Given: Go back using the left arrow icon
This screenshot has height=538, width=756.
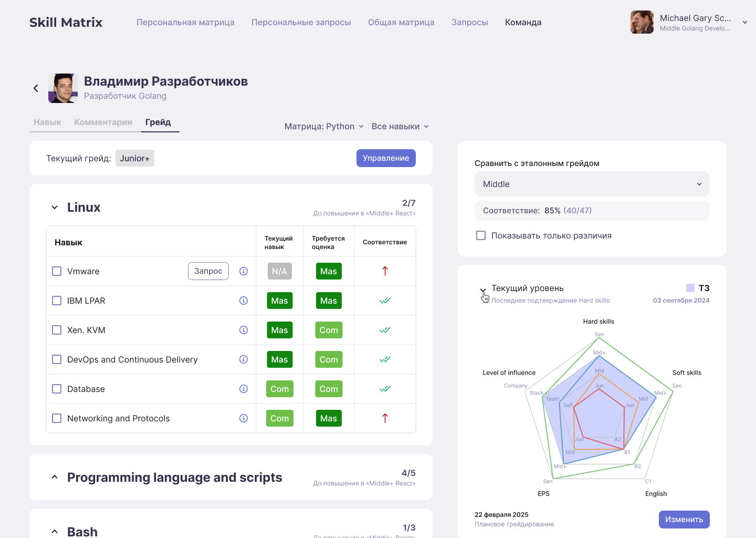Looking at the screenshot, I should (36, 88).
